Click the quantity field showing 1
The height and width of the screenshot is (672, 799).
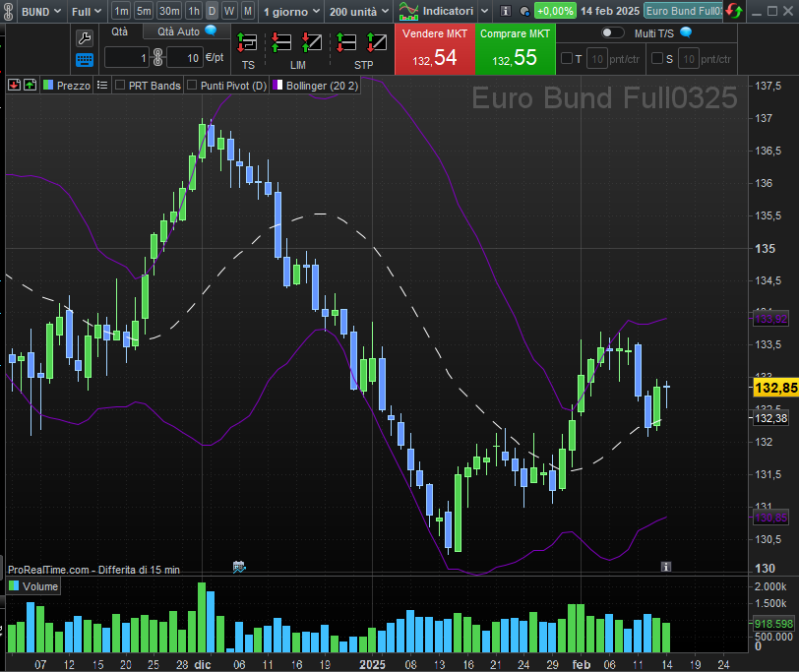[126, 58]
